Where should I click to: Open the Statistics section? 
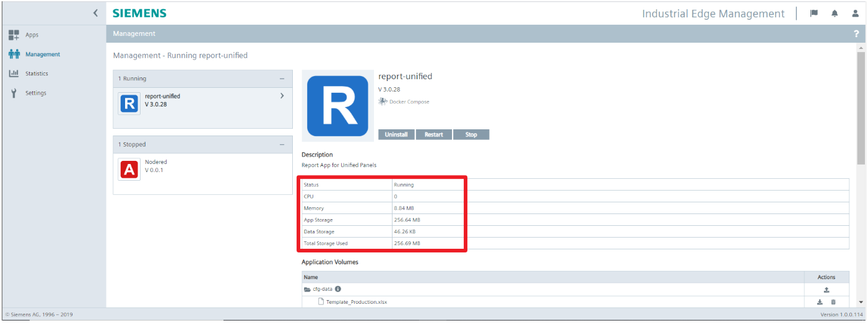tap(37, 74)
